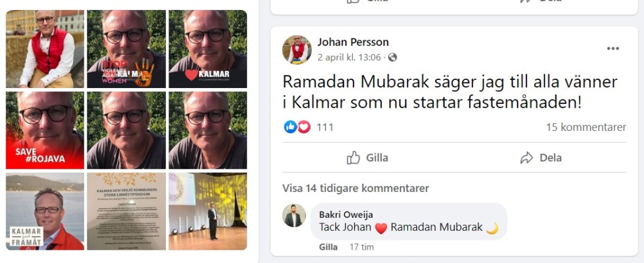
Task: Open the post timestamp 2 april kl. 13:06
Action: point(349,57)
